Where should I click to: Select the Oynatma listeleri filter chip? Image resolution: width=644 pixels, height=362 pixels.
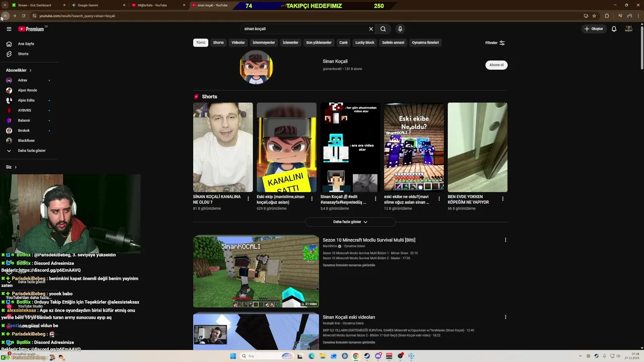click(x=425, y=43)
